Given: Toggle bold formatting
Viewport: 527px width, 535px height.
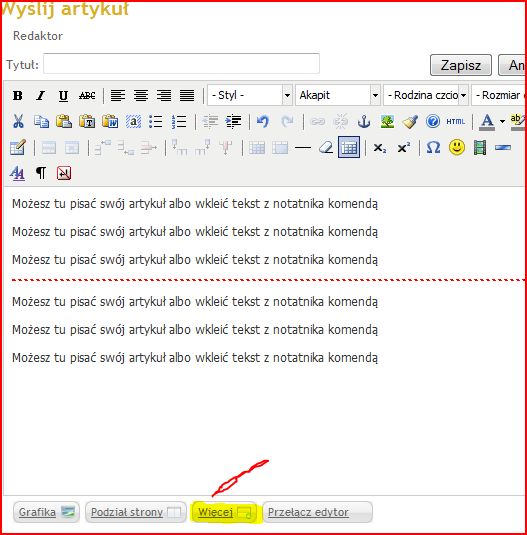Looking at the screenshot, I should [x=17, y=96].
